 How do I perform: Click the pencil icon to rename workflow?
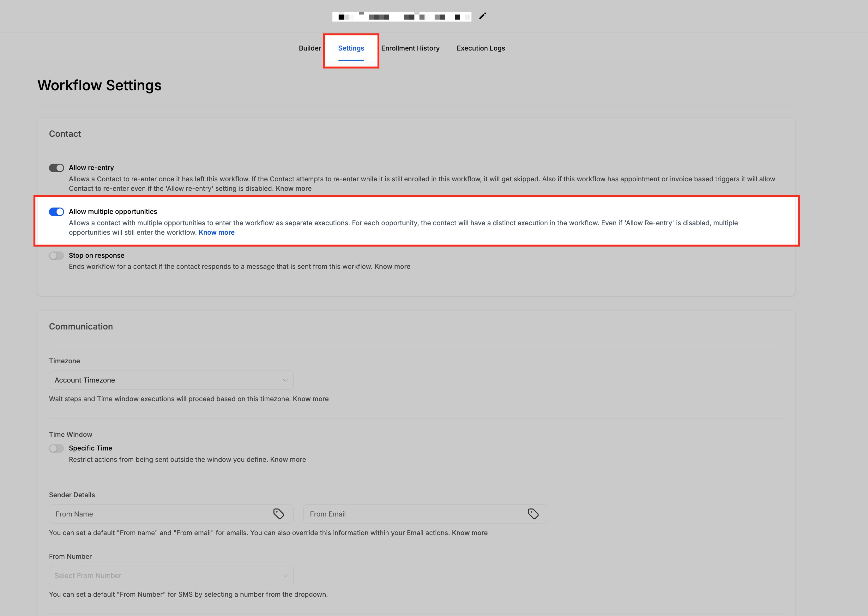point(482,16)
